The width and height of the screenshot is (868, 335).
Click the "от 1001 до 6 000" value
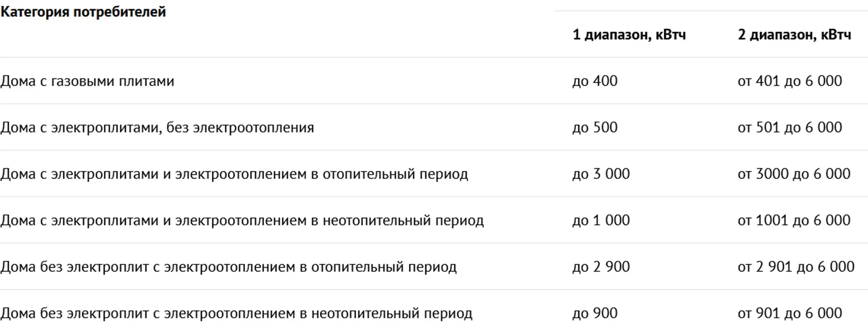[x=794, y=220]
